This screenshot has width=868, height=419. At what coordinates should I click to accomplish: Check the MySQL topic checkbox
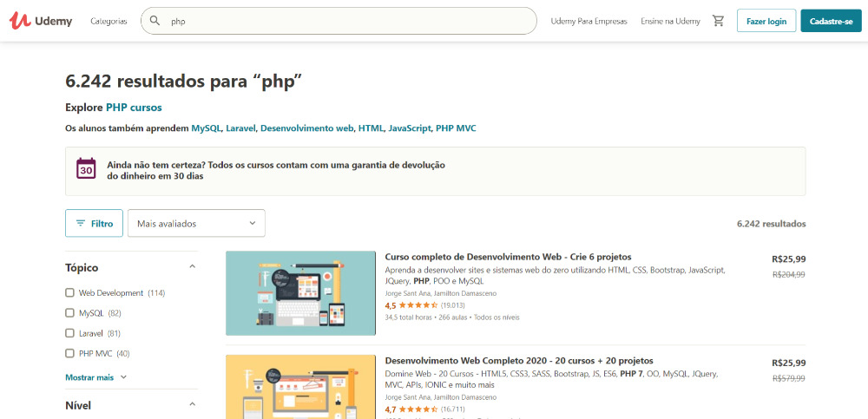point(69,312)
